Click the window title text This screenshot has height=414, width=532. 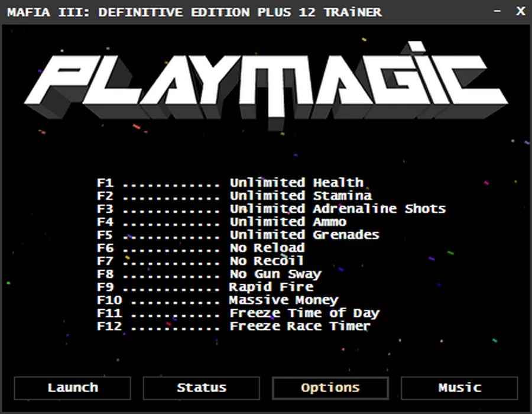pos(194,12)
